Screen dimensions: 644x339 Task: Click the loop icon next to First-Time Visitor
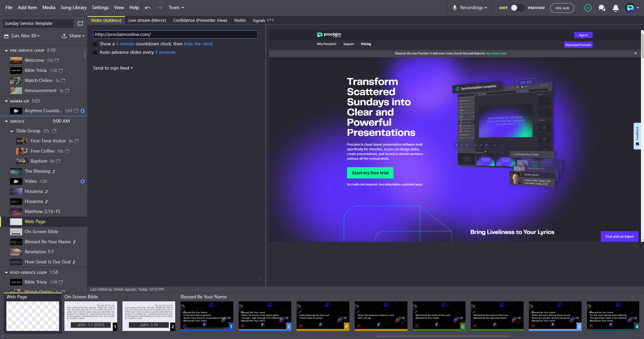click(77, 141)
